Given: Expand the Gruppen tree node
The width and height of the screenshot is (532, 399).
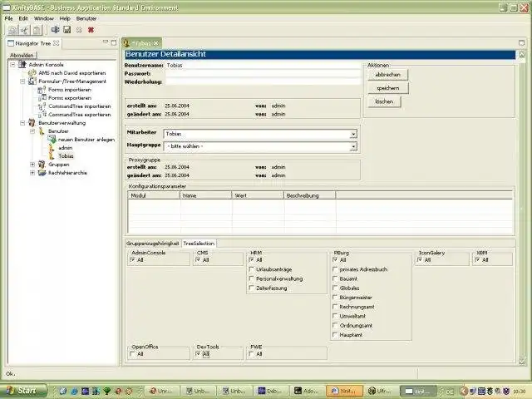Looking at the screenshot, I should [x=32, y=164].
